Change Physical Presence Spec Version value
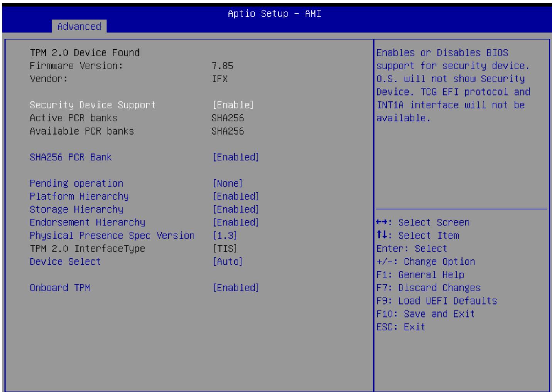552x392 pixels. pyautogui.click(x=225, y=236)
